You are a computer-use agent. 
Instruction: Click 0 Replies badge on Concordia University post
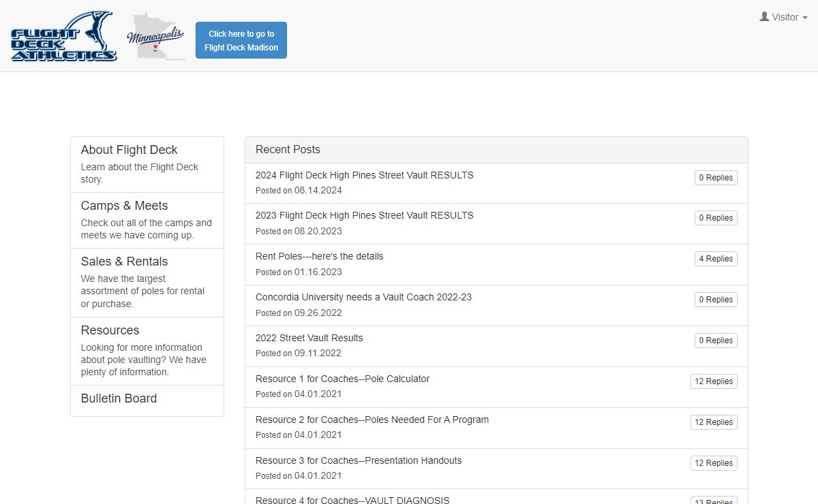click(716, 300)
